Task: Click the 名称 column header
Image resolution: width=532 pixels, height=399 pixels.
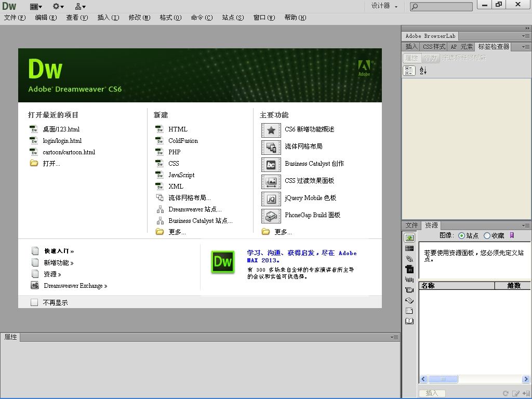Action: tap(457, 286)
